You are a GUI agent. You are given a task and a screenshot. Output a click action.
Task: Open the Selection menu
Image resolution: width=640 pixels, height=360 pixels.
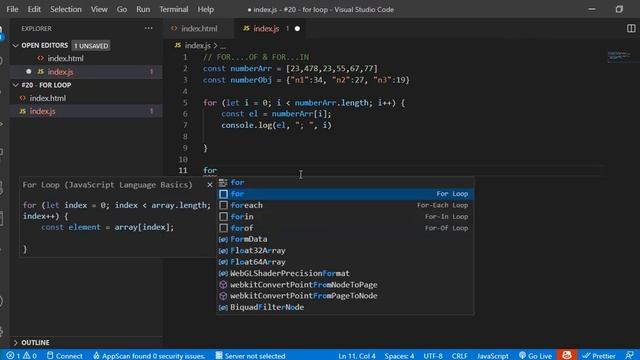point(66,9)
